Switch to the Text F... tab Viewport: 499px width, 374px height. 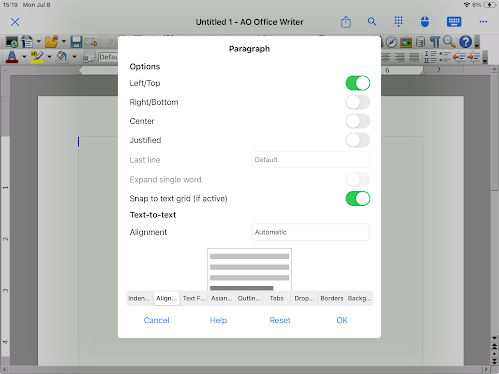click(194, 298)
